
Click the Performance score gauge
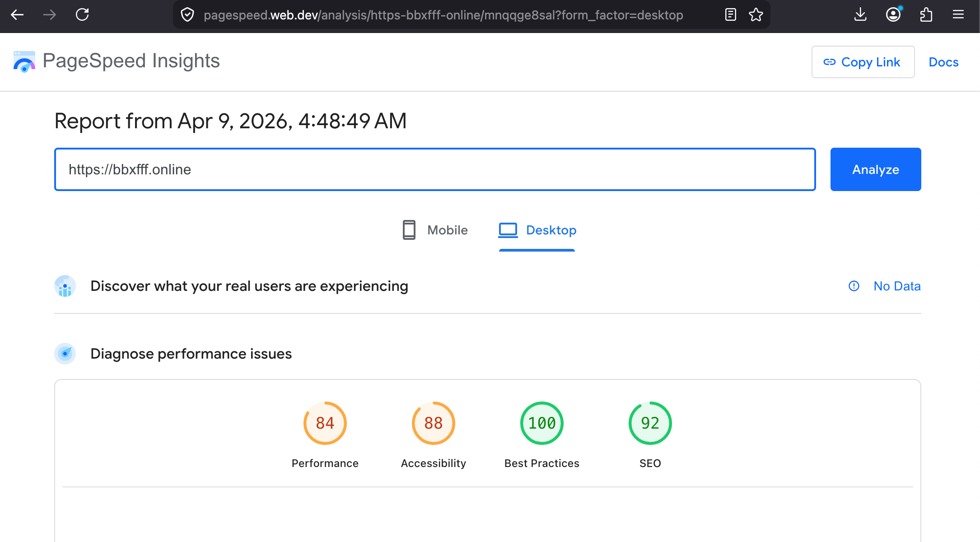325,423
